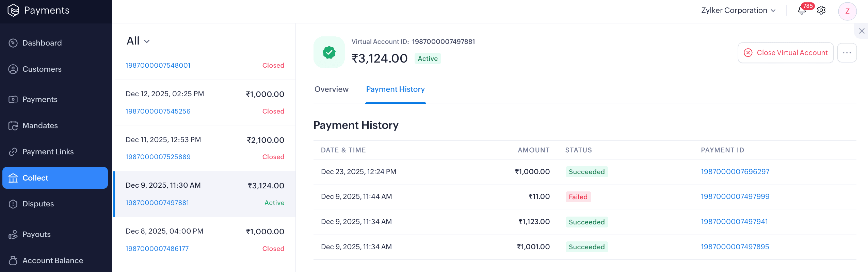
Task: Select virtual account 1987000007525889
Action: (158, 157)
